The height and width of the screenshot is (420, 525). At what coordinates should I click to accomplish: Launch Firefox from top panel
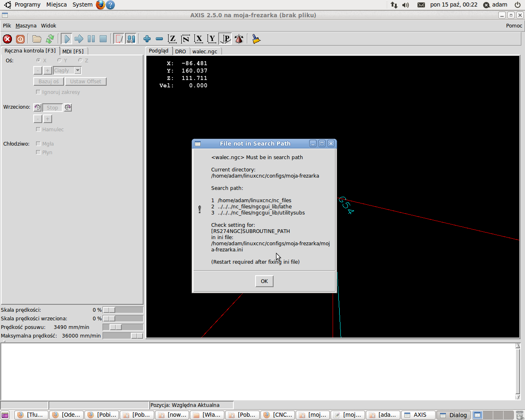click(x=100, y=5)
